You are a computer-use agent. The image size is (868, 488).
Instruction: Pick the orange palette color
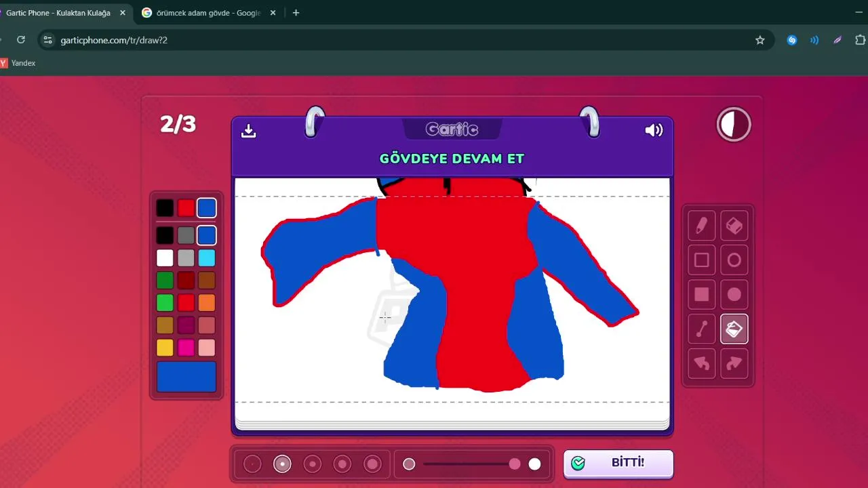(207, 303)
